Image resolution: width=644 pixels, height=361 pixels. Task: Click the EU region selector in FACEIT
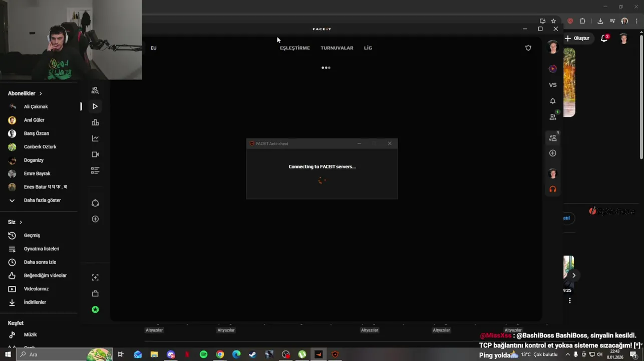[x=153, y=48]
